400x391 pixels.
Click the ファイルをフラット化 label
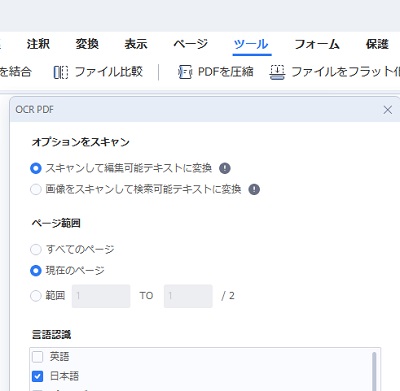click(x=345, y=72)
